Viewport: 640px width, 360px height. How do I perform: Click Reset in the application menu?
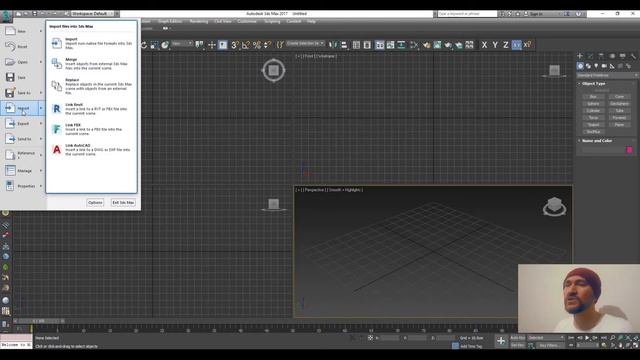pyautogui.click(x=22, y=47)
